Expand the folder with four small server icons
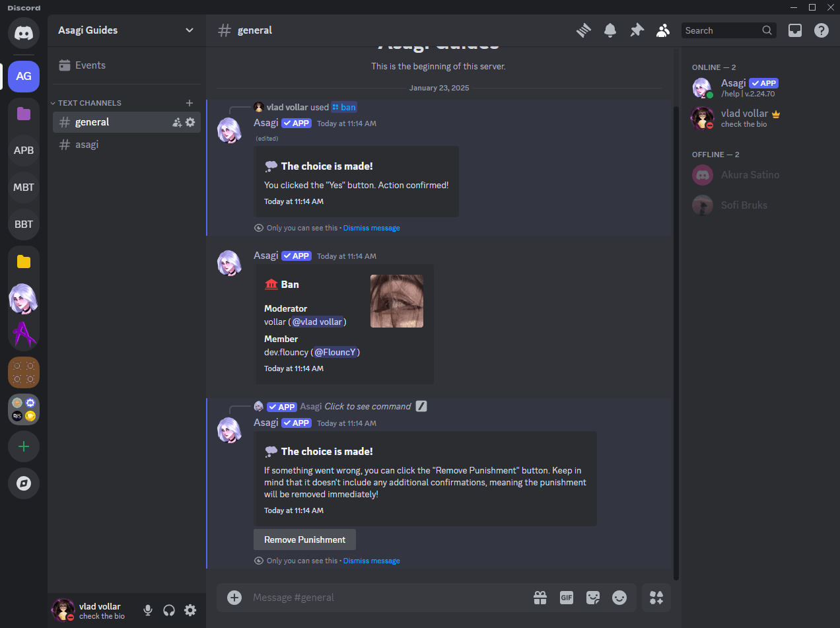The width and height of the screenshot is (840, 628). (24, 409)
